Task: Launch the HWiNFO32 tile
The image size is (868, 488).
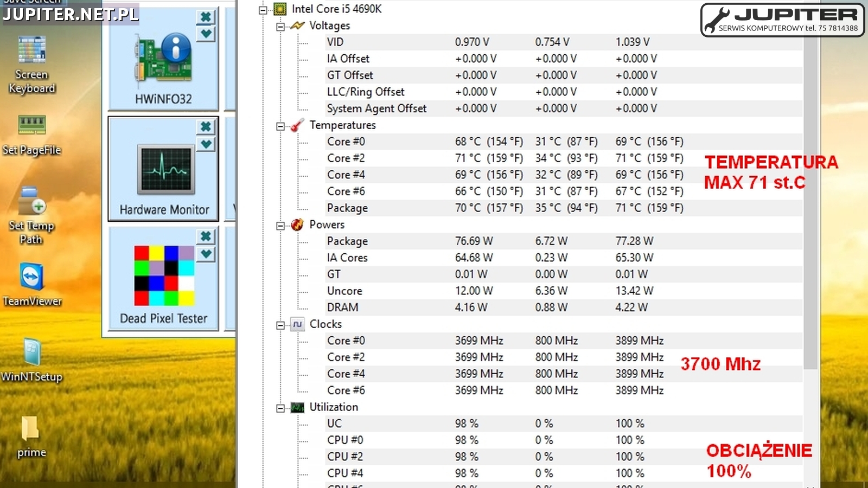Action: click(163, 60)
